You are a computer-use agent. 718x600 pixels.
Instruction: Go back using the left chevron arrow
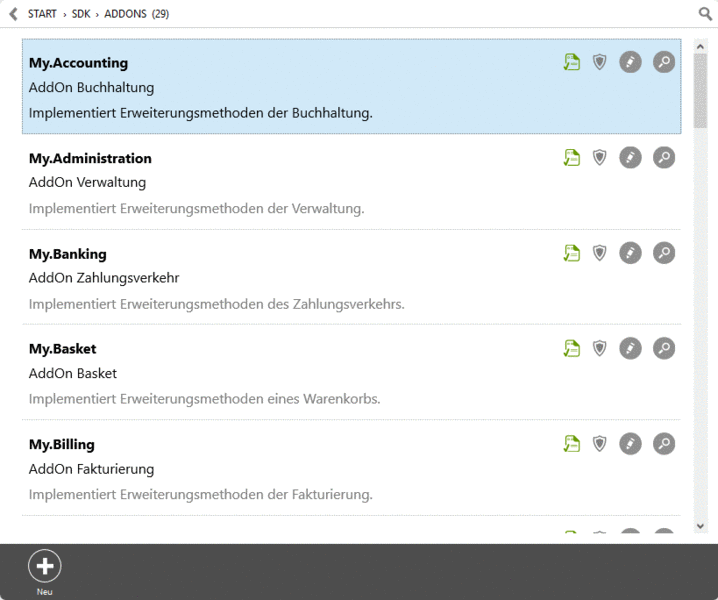click(14, 14)
